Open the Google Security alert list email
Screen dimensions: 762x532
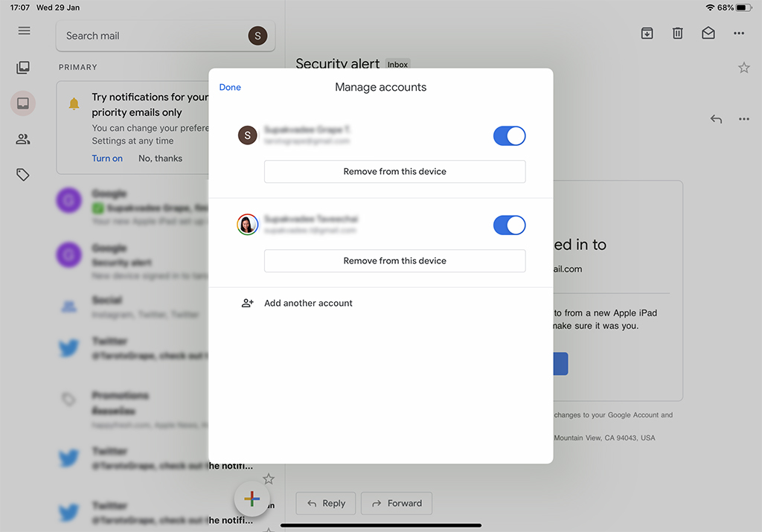(x=132, y=262)
